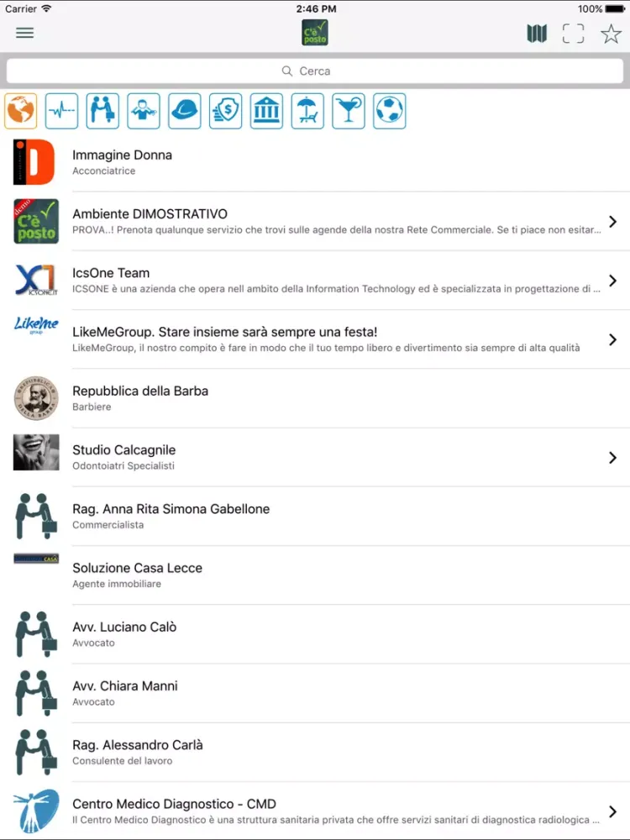Open the Avv. Chiara Manni listing
The height and width of the screenshot is (840, 630).
315,693
